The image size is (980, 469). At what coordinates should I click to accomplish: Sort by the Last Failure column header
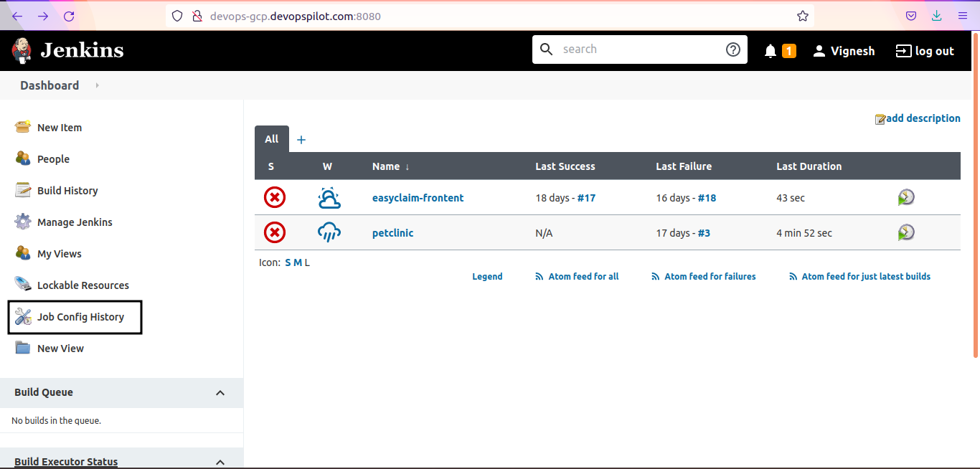(684, 166)
